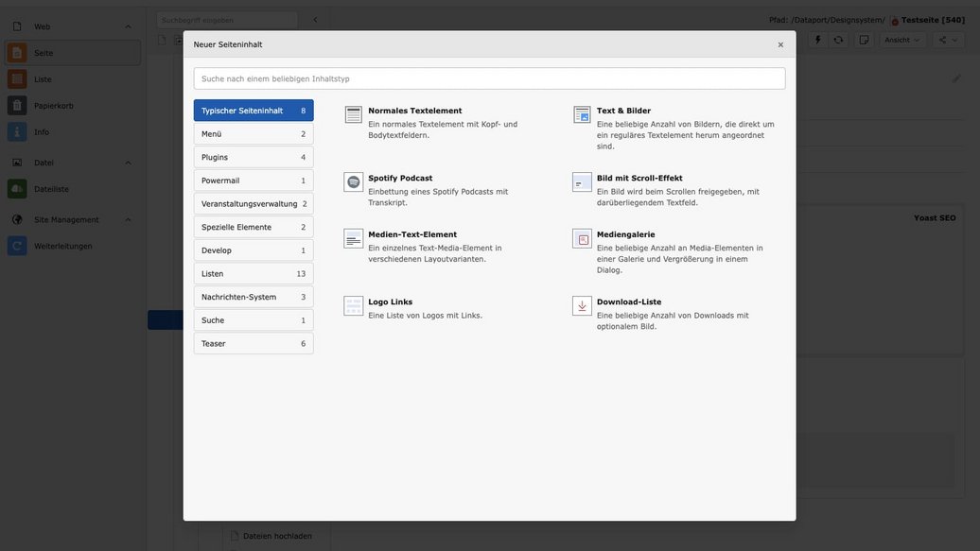The image size is (980, 551).
Task: Select the Text & Bilder icon
Action: click(582, 114)
